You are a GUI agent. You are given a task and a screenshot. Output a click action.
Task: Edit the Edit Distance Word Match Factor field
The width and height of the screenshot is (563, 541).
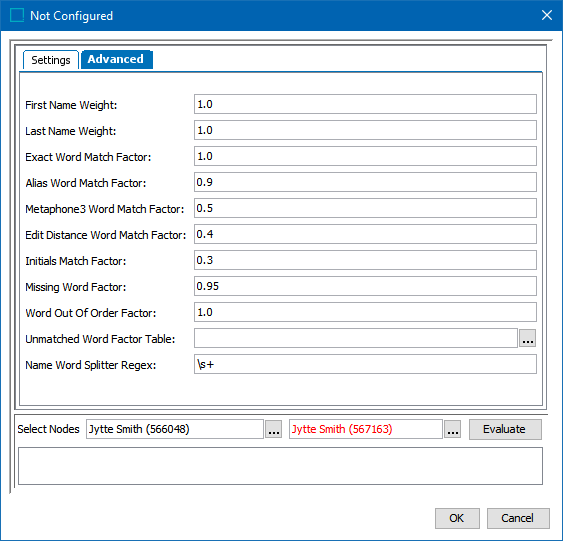(365, 234)
